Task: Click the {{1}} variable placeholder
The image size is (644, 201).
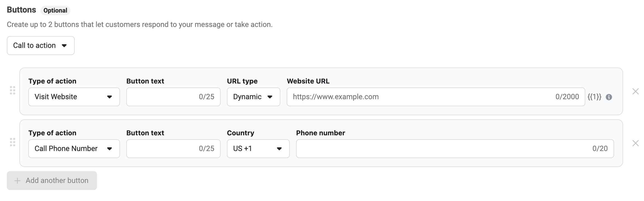Action: coord(594,97)
